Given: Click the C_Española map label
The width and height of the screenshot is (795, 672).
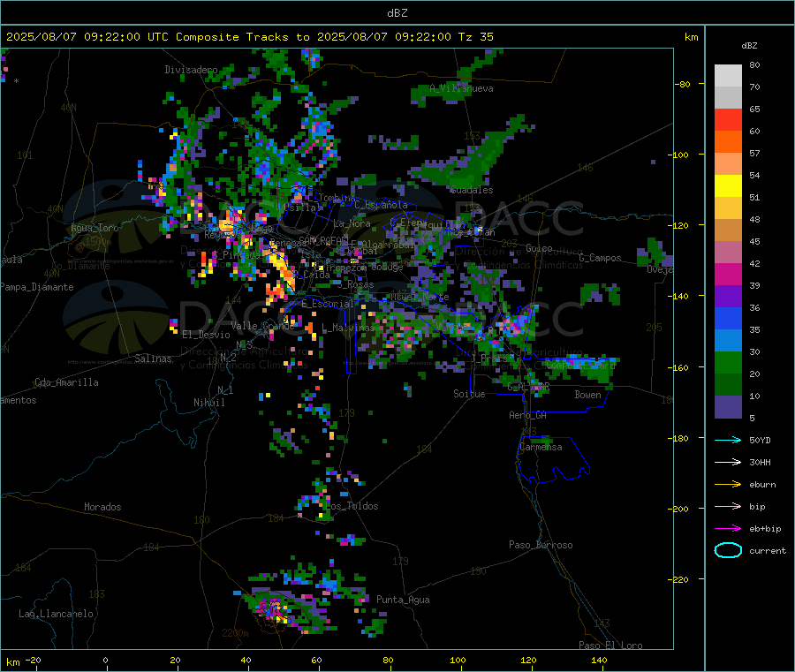Looking at the screenshot, I should coord(381,205).
